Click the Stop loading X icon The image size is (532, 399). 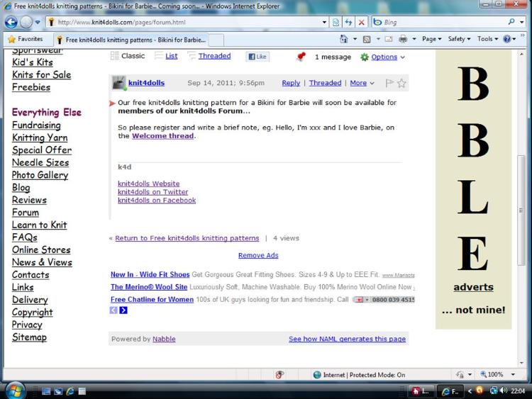coord(361,22)
